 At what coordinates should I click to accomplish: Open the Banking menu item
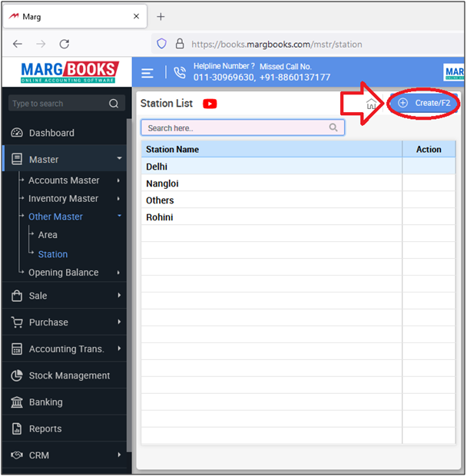tap(65, 402)
